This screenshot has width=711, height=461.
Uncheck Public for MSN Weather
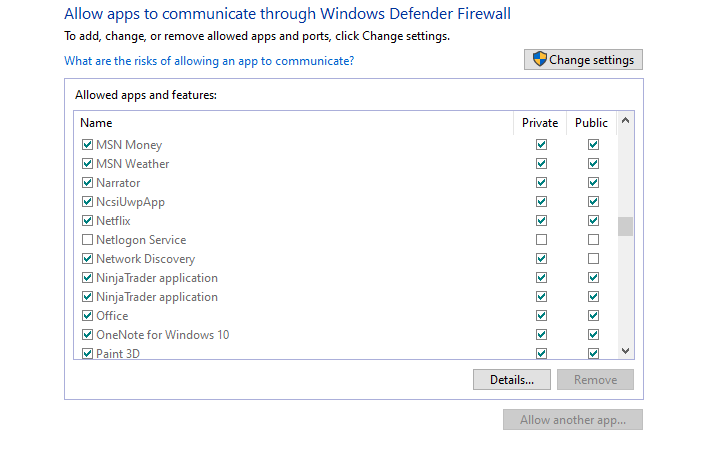coord(593,164)
